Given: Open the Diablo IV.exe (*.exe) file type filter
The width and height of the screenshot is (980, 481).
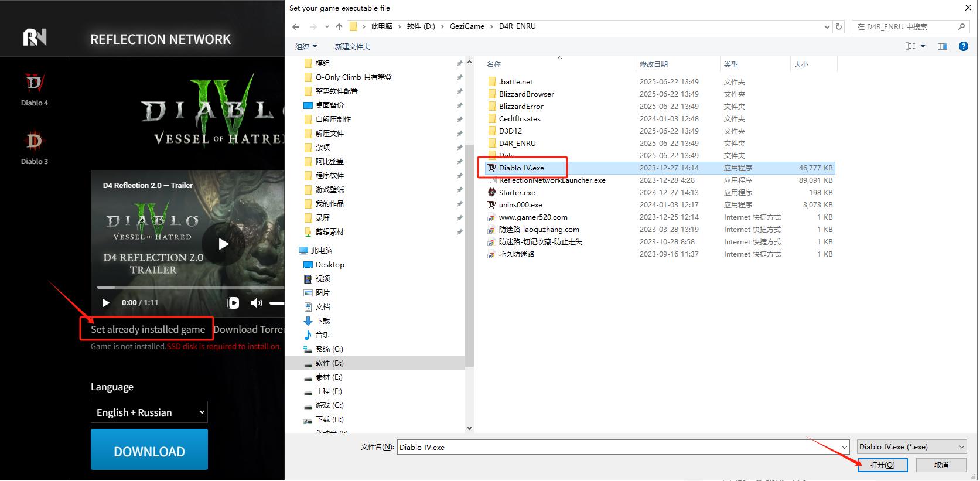Looking at the screenshot, I should (912, 446).
